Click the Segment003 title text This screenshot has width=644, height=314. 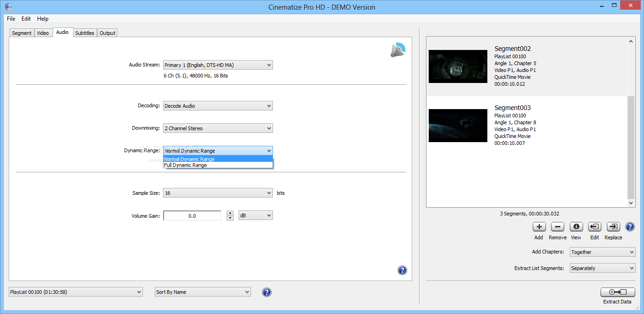(513, 108)
